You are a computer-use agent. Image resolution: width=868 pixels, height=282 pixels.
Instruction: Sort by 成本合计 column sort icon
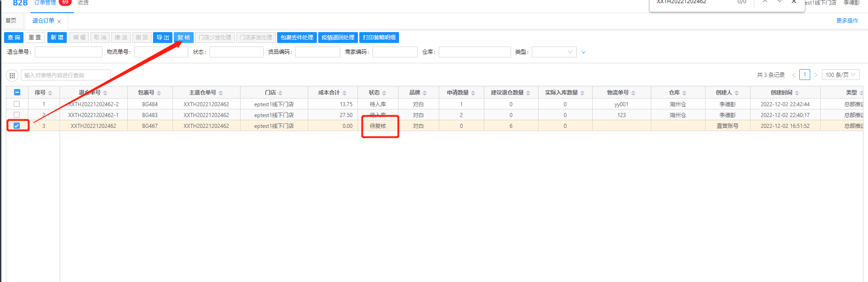pyautogui.click(x=344, y=93)
